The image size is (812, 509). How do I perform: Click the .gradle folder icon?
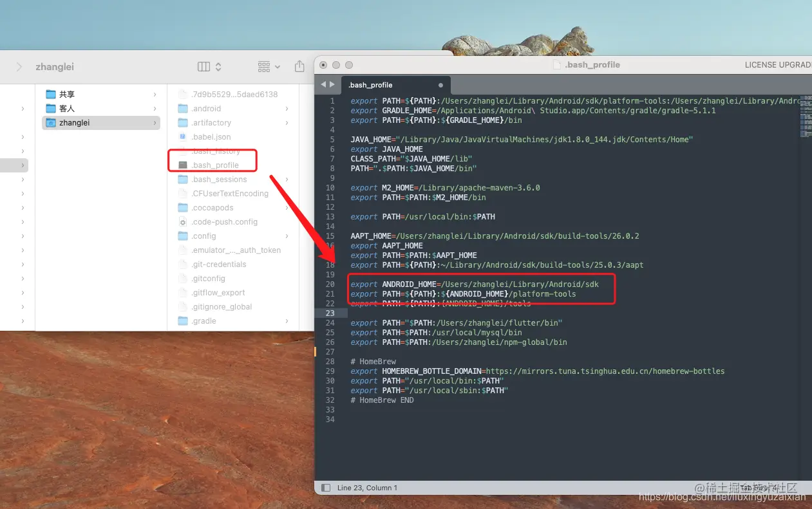(x=183, y=321)
